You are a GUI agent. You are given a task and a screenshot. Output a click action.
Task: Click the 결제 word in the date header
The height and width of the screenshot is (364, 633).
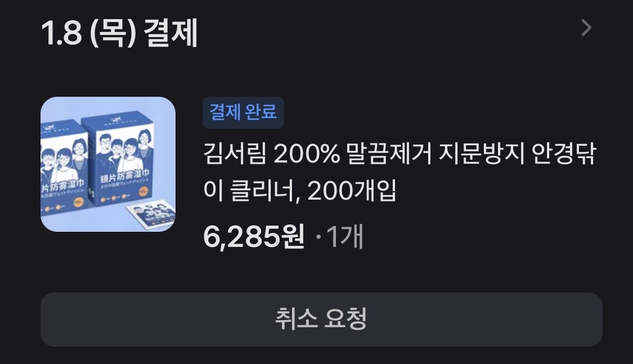170,33
